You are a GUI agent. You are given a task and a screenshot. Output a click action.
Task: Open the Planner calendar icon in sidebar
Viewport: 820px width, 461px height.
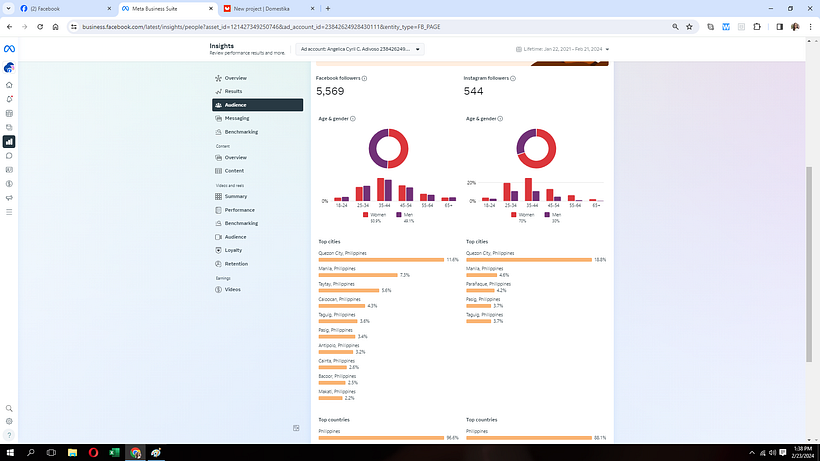[9, 113]
